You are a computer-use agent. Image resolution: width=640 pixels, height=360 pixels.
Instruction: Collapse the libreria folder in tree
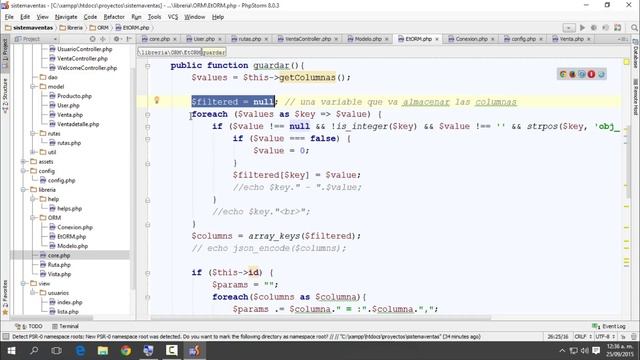pos(24,190)
